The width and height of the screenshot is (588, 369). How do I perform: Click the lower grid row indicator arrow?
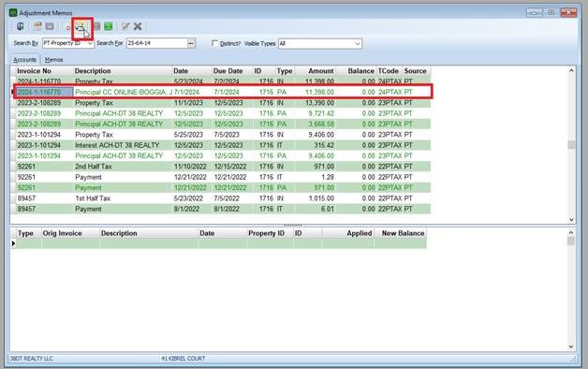(x=13, y=244)
